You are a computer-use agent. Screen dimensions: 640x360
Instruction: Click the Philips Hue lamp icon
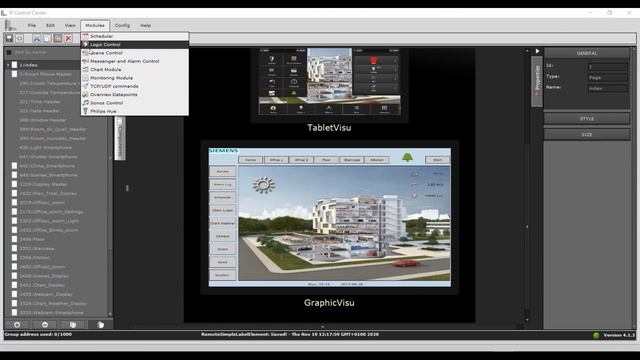(85, 111)
